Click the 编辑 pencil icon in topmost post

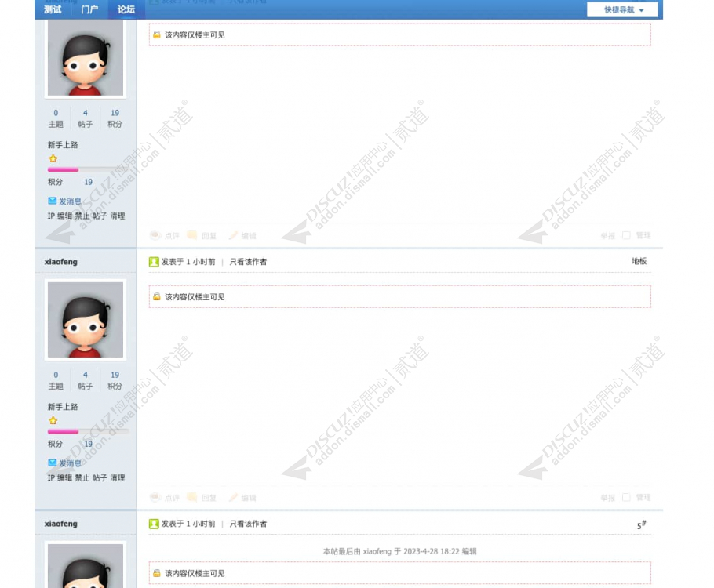pos(233,235)
